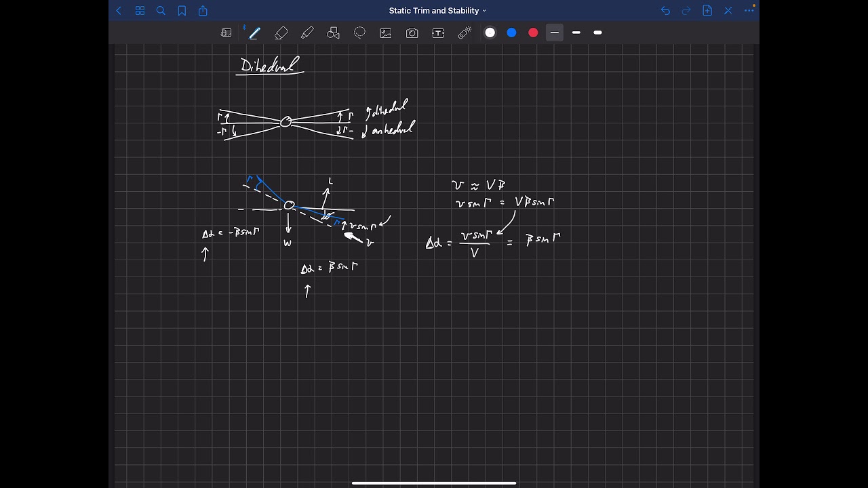Toggle read-only mode with the pen-slash icon

(728, 11)
